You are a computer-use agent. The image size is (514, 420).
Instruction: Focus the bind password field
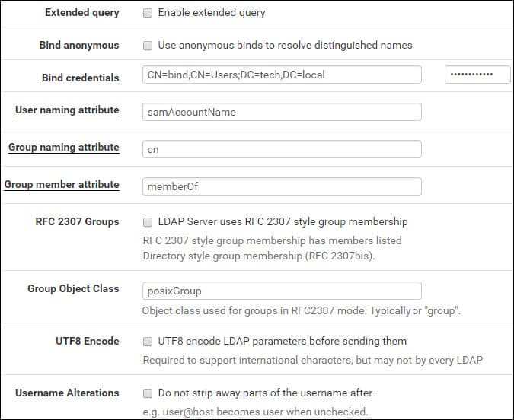point(477,75)
